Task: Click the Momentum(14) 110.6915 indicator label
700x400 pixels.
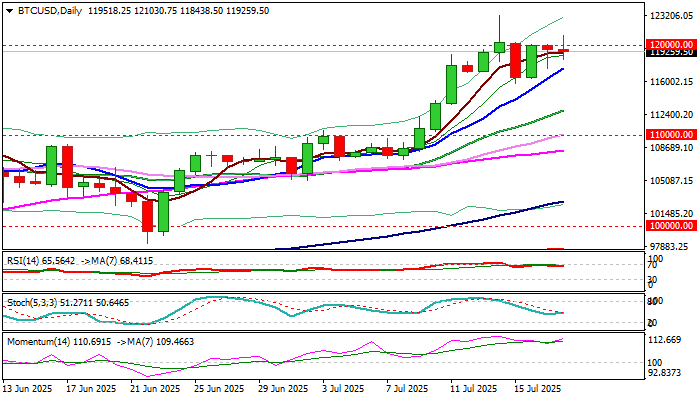Action: (58, 342)
